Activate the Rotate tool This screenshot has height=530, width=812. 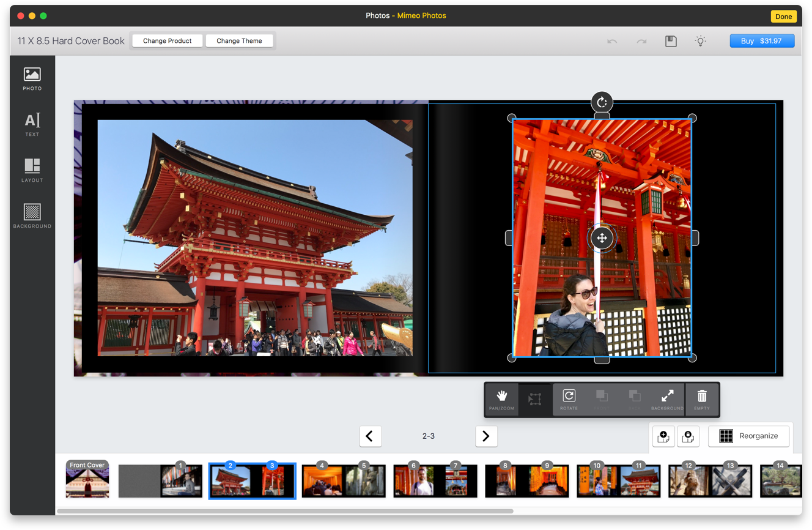pyautogui.click(x=569, y=400)
